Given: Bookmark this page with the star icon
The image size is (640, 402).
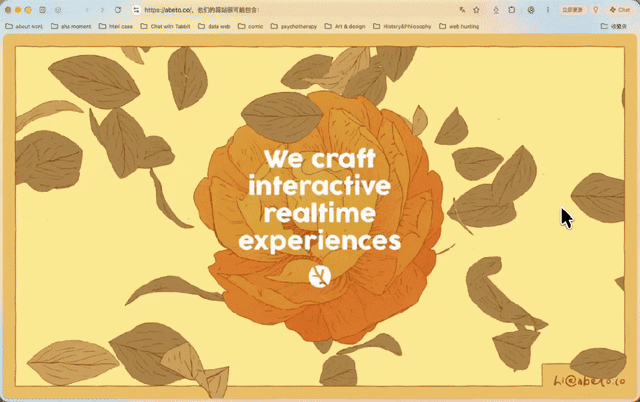Looking at the screenshot, I should point(476,10).
